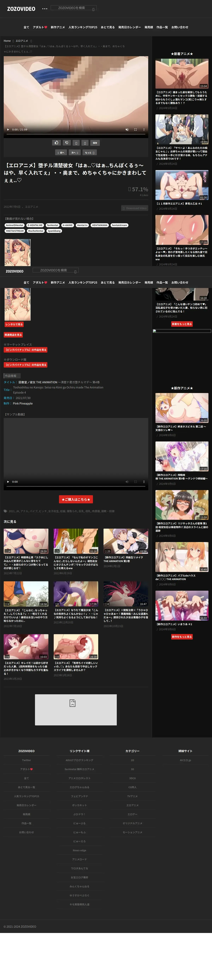Open the HENTAIMAMA mirror link
The image size is (212, 980).
[99, 225]
